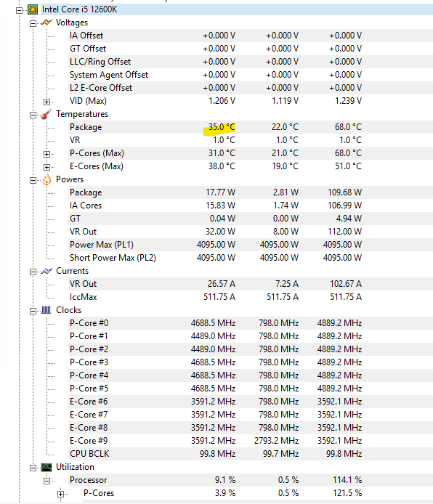This screenshot has height=504, width=433.
Task: Collapse the Utilization section
Action: [x=33, y=468]
